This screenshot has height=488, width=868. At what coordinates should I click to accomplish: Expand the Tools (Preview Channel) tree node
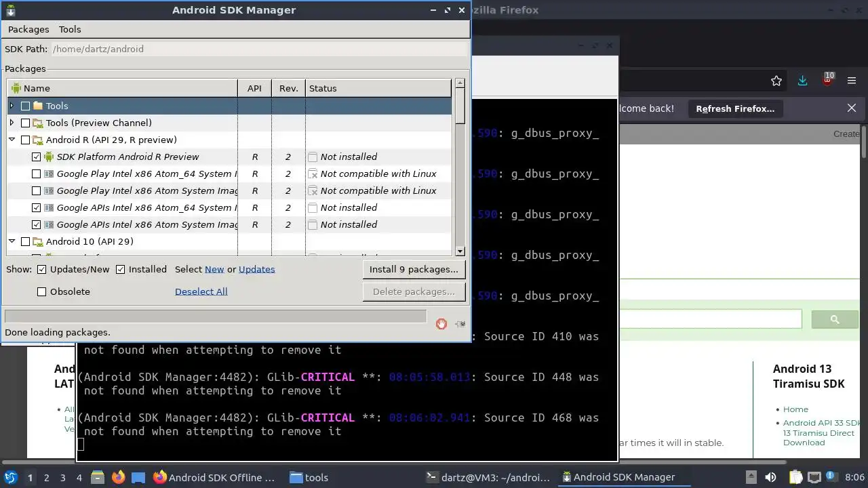coord(12,123)
